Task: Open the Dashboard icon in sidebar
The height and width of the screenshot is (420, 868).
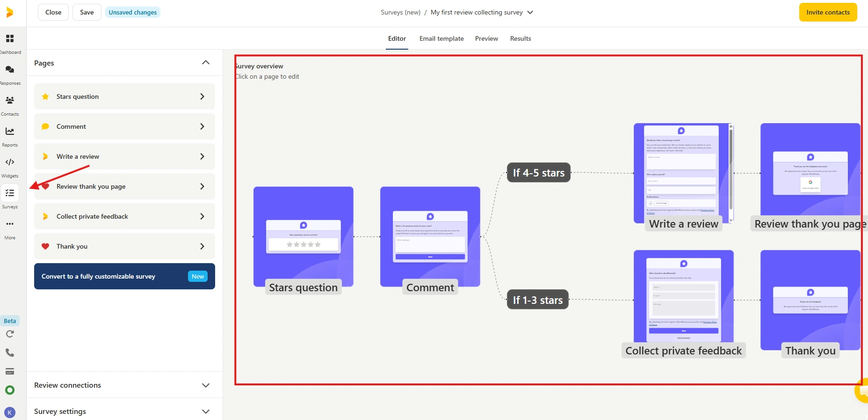Action: pyautogui.click(x=10, y=39)
